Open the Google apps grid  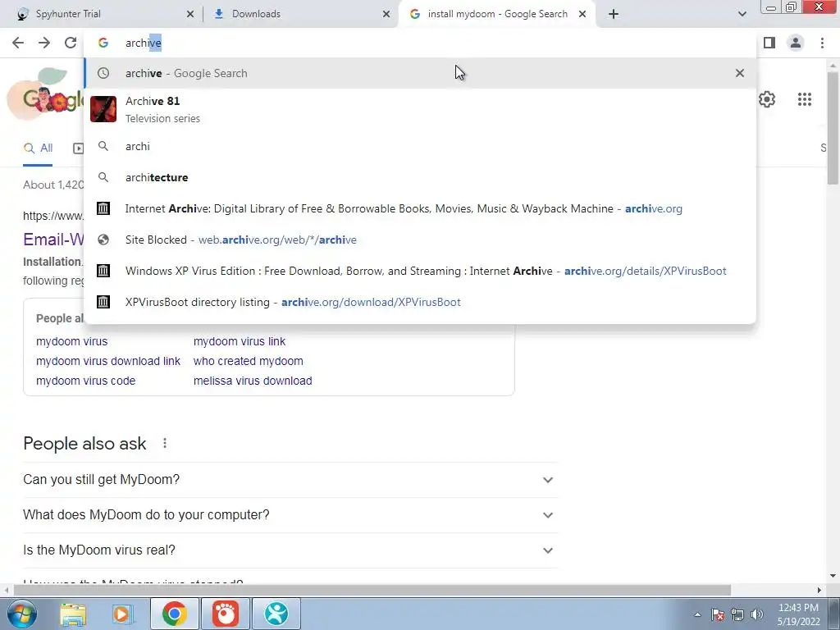click(804, 99)
